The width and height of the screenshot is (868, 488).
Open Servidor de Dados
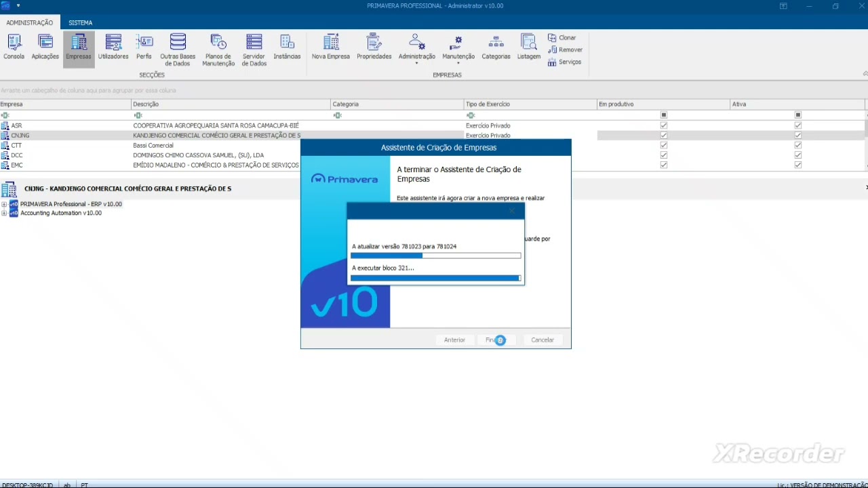coord(254,50)
